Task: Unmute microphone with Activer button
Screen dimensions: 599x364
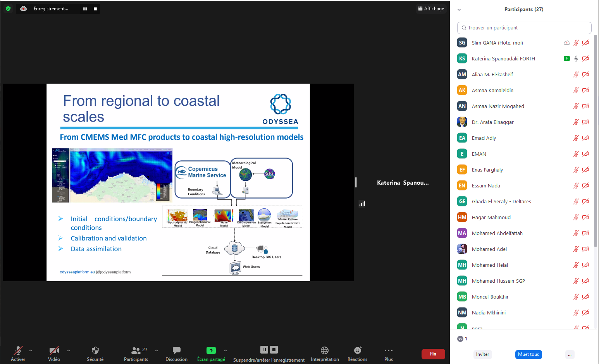Action: pos(18,354)
